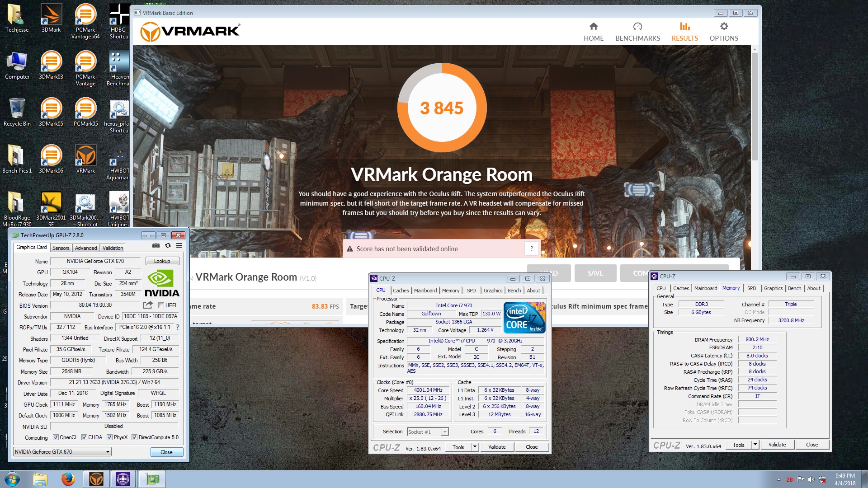Switch to GPU-Z Advanced tab

coord(86,248)
